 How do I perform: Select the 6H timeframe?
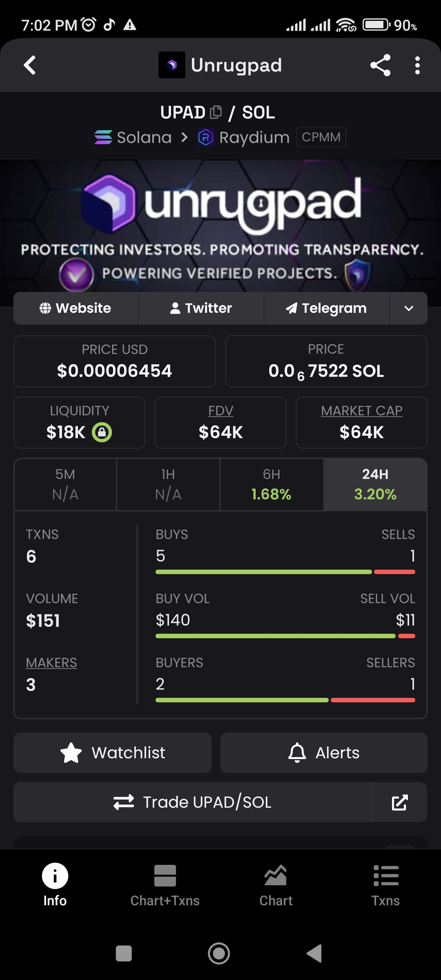tap(272, 484)
